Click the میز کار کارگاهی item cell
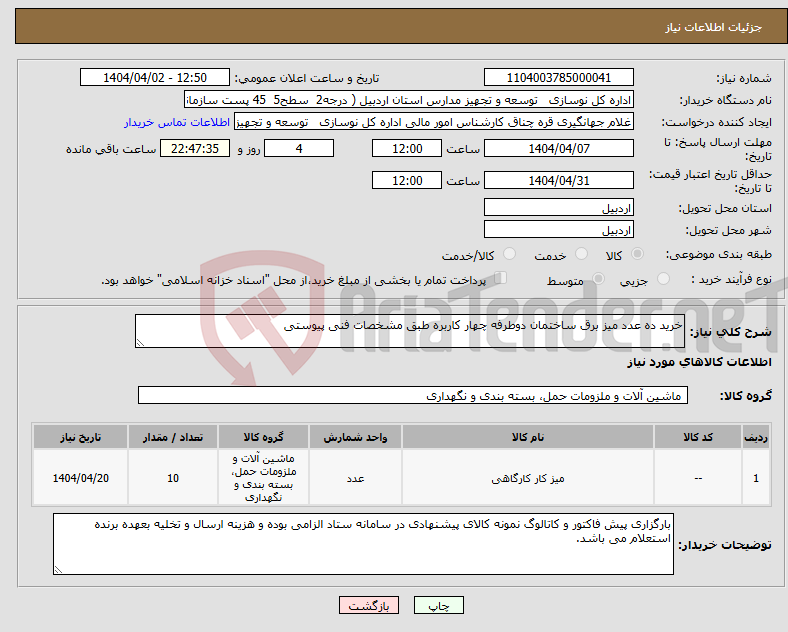 click(528, 478)
